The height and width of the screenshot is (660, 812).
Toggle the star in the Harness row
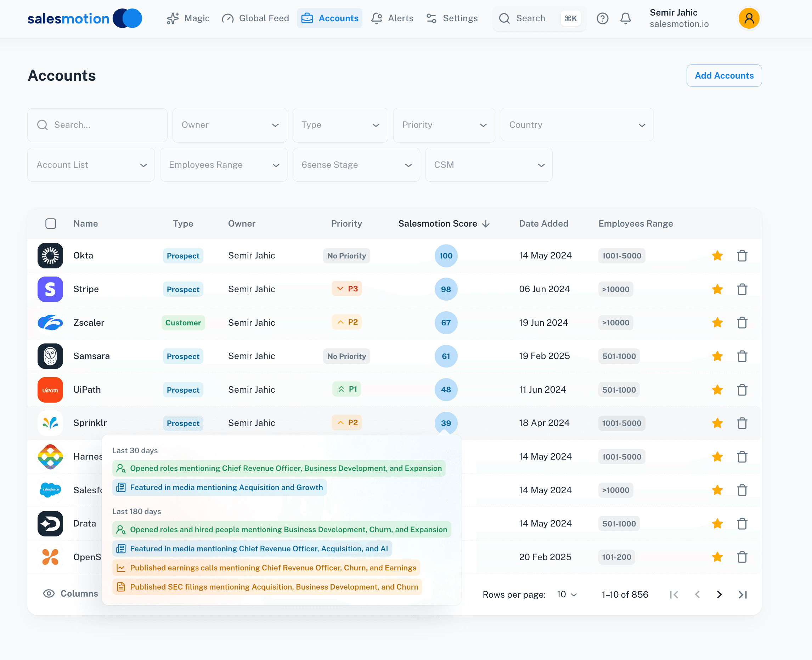coord(717,456)
